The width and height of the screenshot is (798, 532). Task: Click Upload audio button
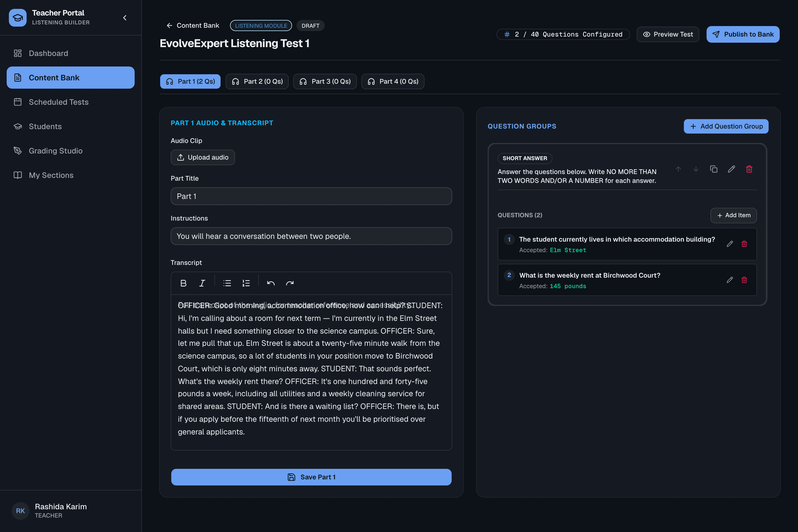(x=203, y=157)
